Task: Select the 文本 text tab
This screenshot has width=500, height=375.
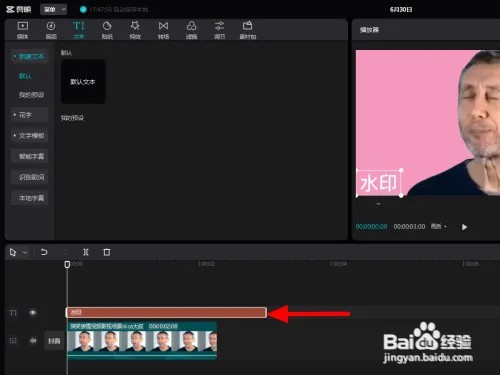Action: 79,30
